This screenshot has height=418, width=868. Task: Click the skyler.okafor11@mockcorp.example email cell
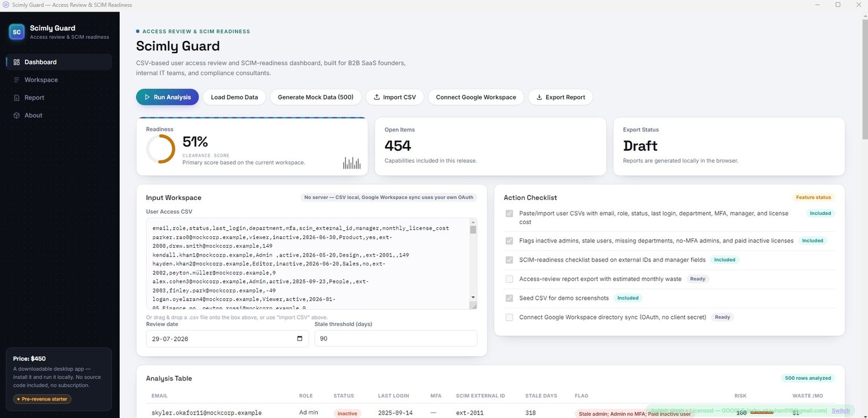pos(207,412)
